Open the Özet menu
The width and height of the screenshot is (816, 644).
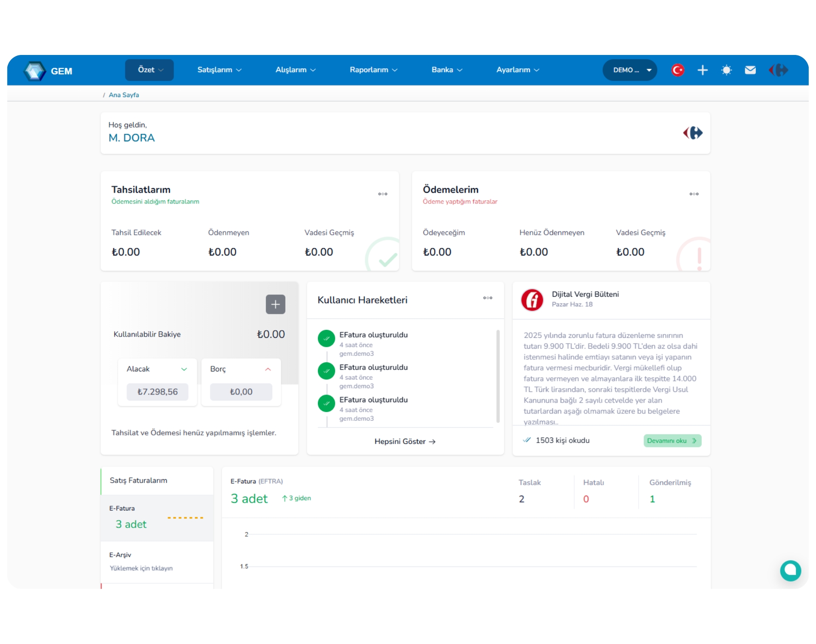[x=149, y=70]
